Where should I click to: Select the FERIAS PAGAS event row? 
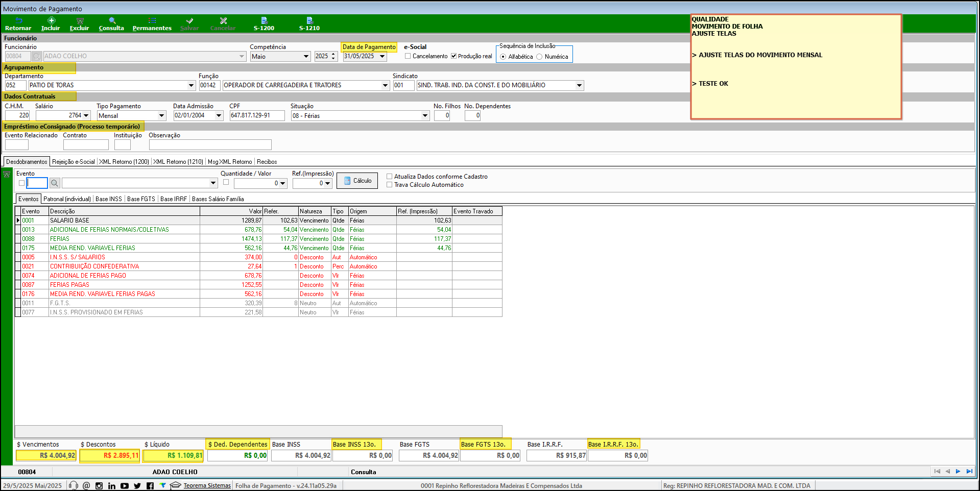(x=258, y=285)
